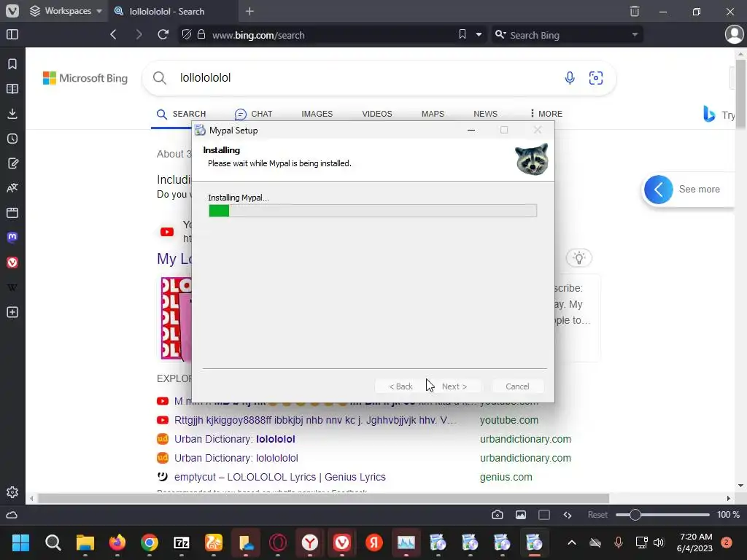
Task: Open the Mastodon web panel
Action: pyautogui.click(x=12, y=237)
